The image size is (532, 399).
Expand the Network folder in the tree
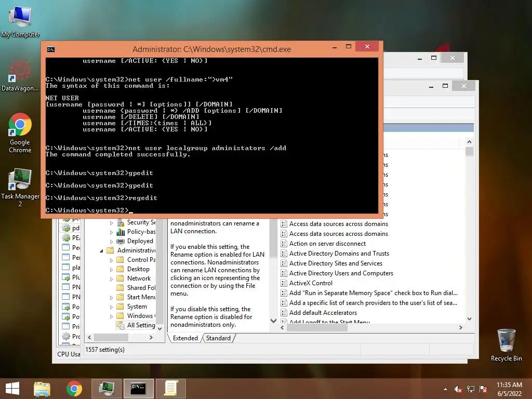coord(111,279)
